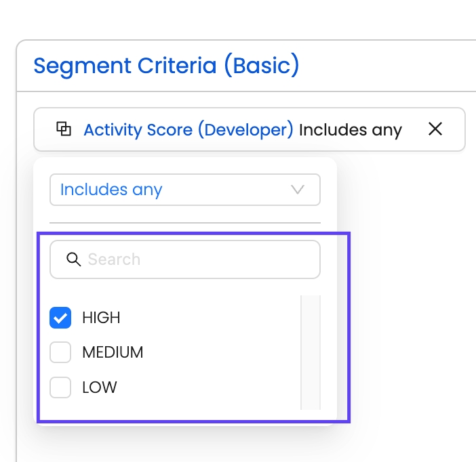476x462 pixels.
Task: Click the Segment Criteria (Basic) heading
Action: (166, 66)
